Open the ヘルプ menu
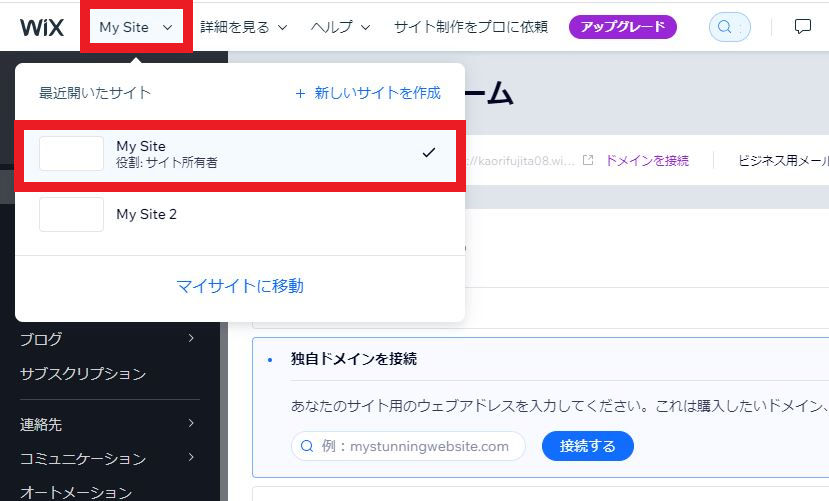The height and width of the screenshot is (501, 829). point(340,27)
